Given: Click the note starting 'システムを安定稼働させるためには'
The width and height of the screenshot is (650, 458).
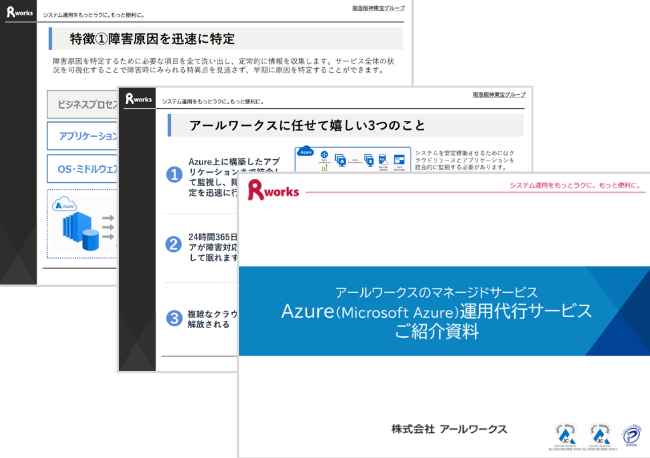Looking at the screenshot, I should tap(465, 160).
